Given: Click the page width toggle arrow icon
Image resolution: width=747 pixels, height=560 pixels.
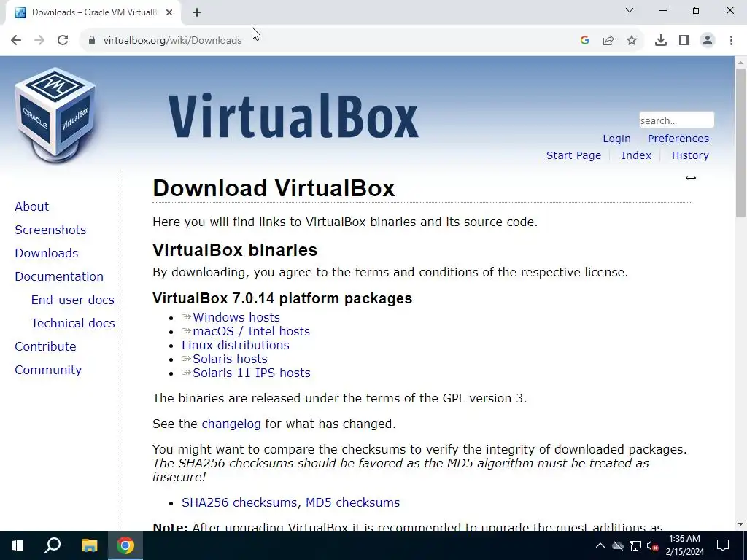Looking at the screenshot, I should tap(691, 178).
